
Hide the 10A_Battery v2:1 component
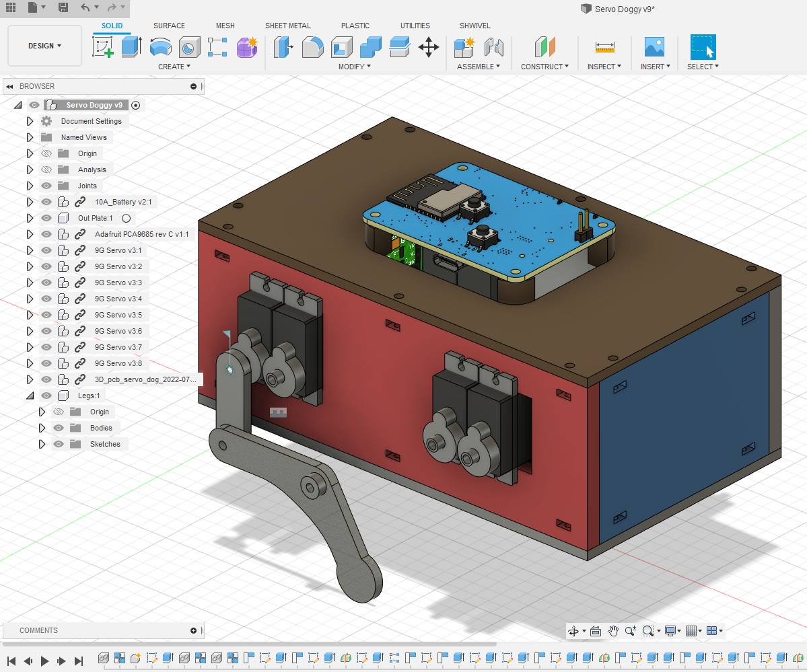click(46, 202)
